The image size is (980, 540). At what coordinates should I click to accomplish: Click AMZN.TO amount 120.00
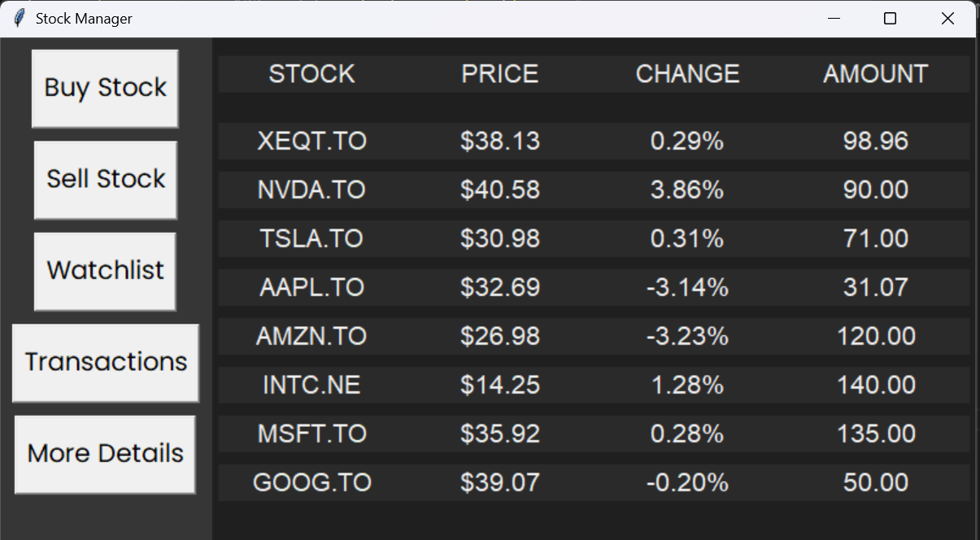tap(876, 336)
